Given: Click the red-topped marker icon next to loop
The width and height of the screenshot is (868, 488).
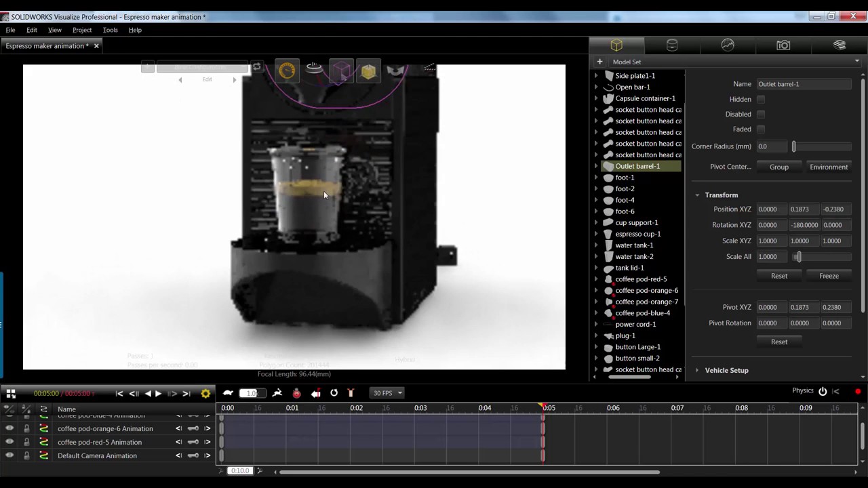Looking at the screenshot, I should click(x=351, y=393).
